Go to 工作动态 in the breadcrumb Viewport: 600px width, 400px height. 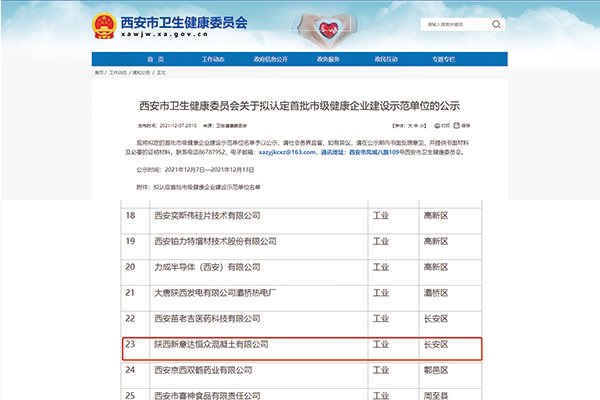click(x=118, y=73)
